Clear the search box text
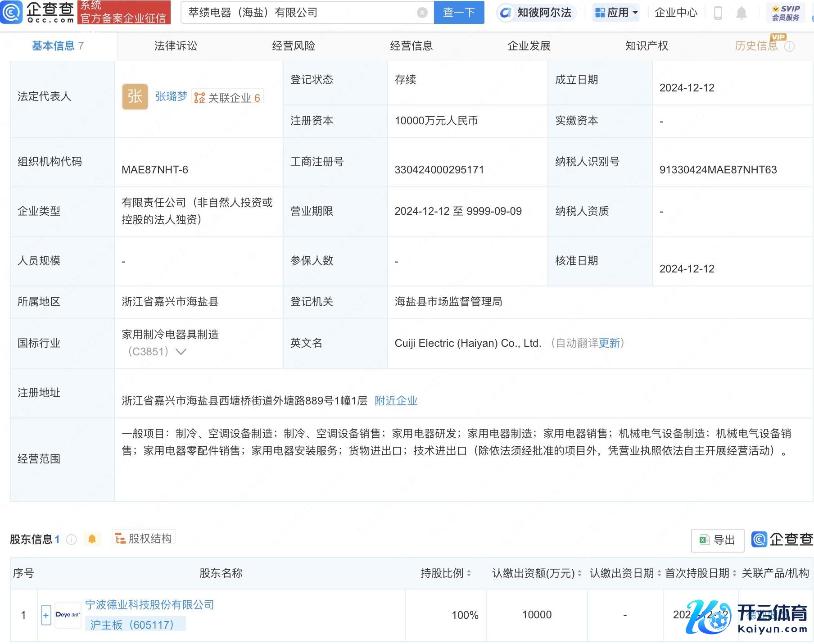The image size is (814, 644). 422,13
